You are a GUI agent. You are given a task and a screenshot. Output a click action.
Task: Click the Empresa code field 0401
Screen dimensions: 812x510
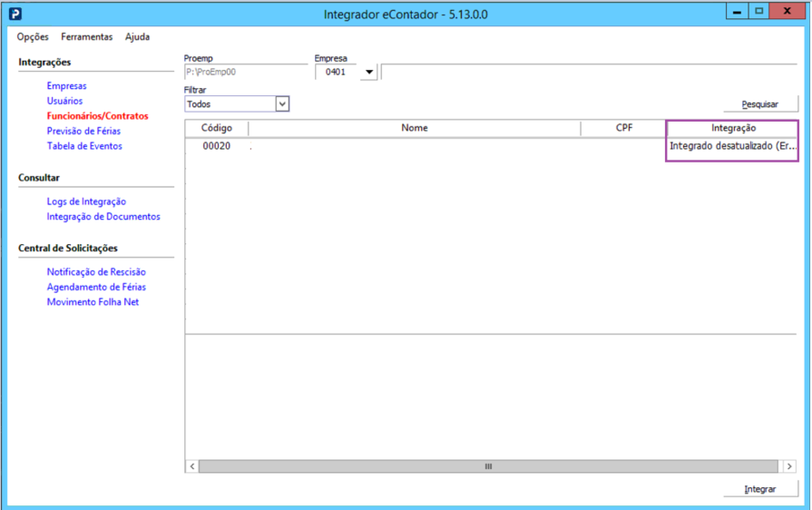(338, 72)
